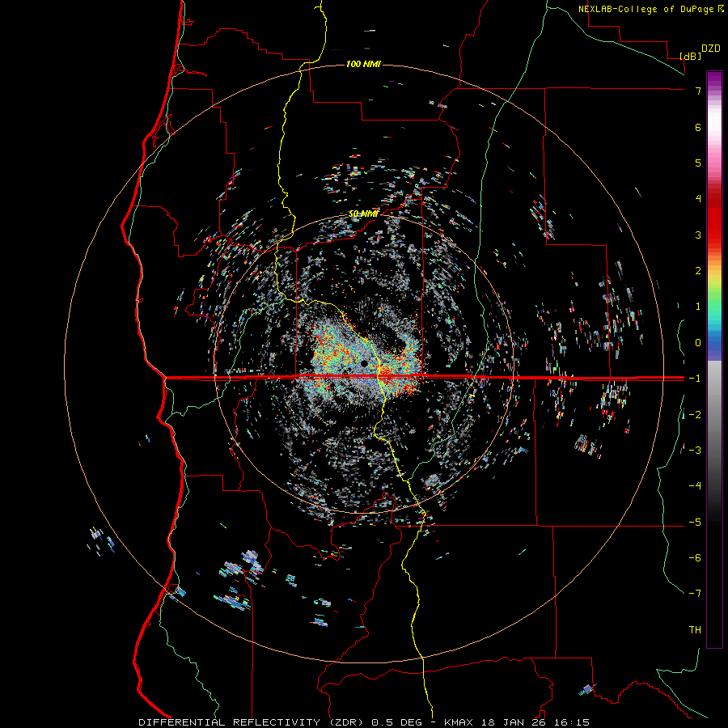
Task: Click the 16:15 timestamp
Action: [572, 722]
